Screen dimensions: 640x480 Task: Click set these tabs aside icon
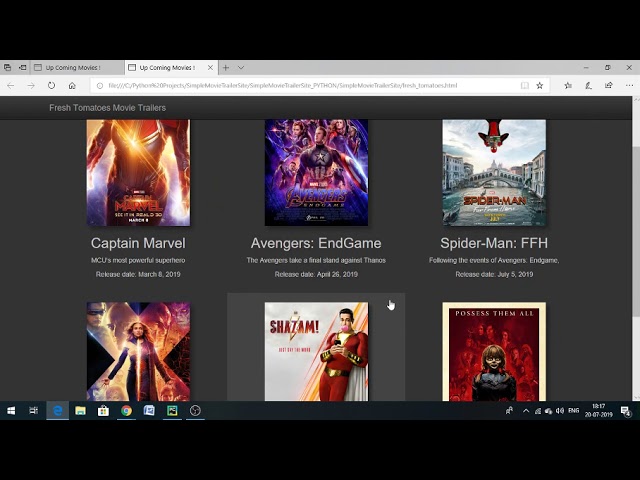pyautogui.click(x=23, y=67)
